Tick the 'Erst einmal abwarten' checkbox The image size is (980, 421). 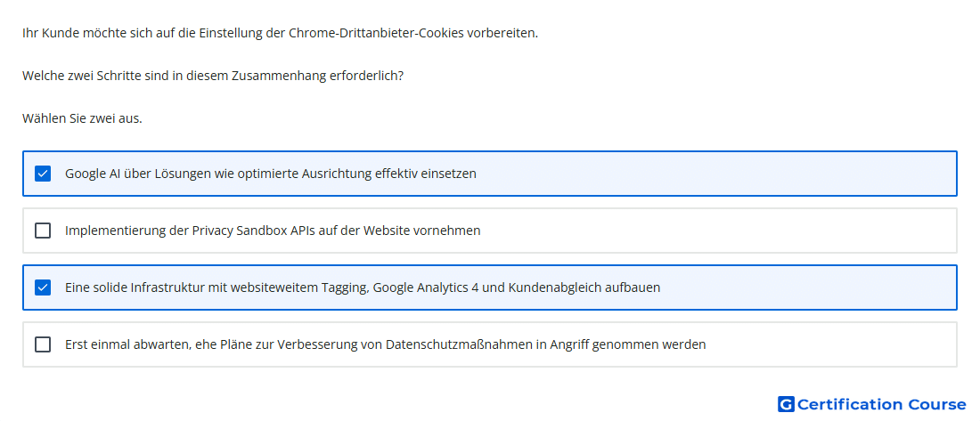(43, 344)
